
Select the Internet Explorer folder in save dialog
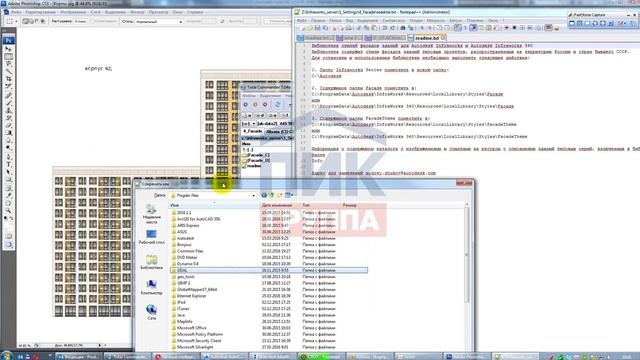coord(191,296)
